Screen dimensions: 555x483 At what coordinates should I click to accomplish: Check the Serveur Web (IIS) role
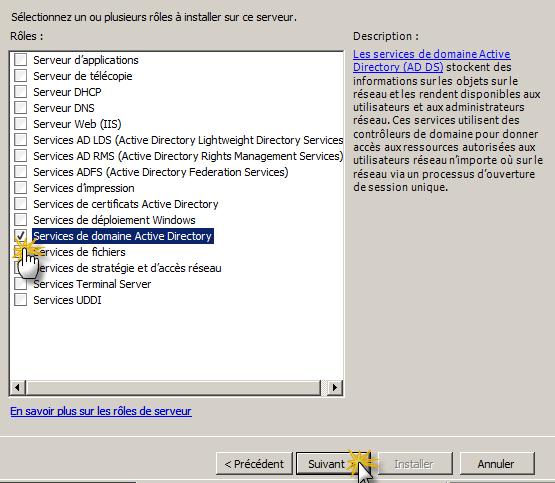point(21,123)
